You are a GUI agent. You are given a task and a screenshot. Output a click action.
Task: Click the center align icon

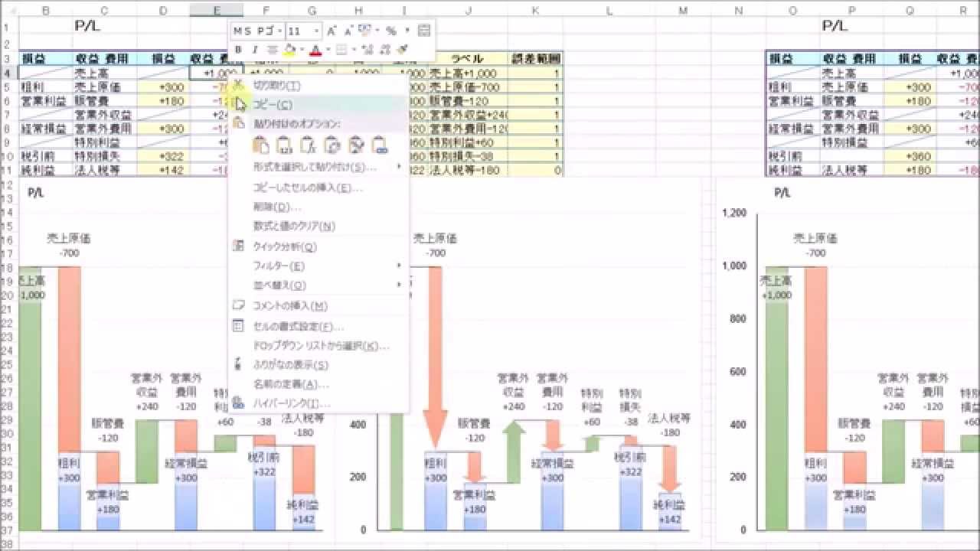coord(272,50)
